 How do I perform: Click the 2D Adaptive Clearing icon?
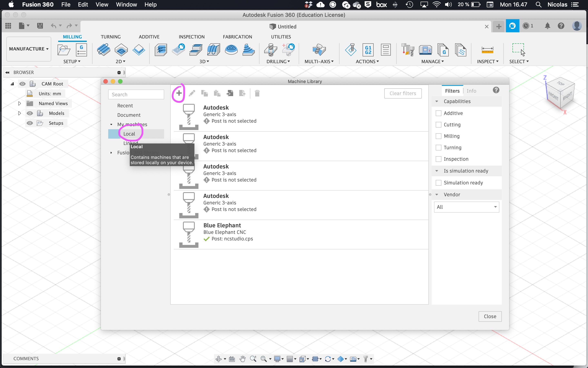pyautogui.click(x=104, y=50)
